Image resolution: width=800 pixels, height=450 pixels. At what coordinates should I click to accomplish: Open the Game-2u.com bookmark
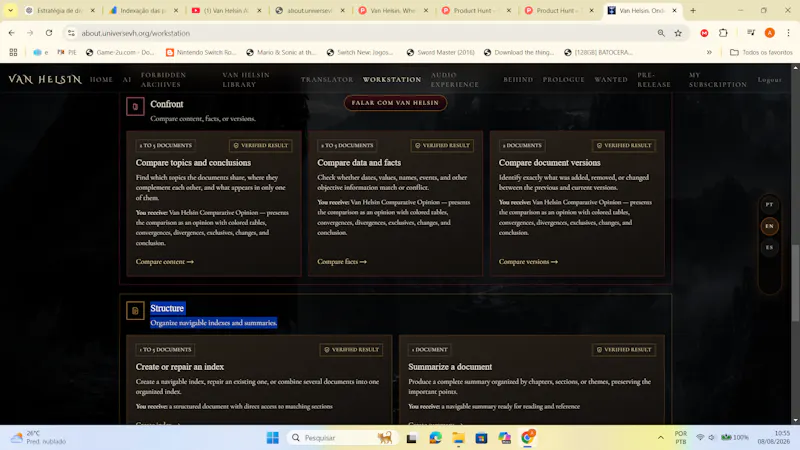click(x=120, y=52)
